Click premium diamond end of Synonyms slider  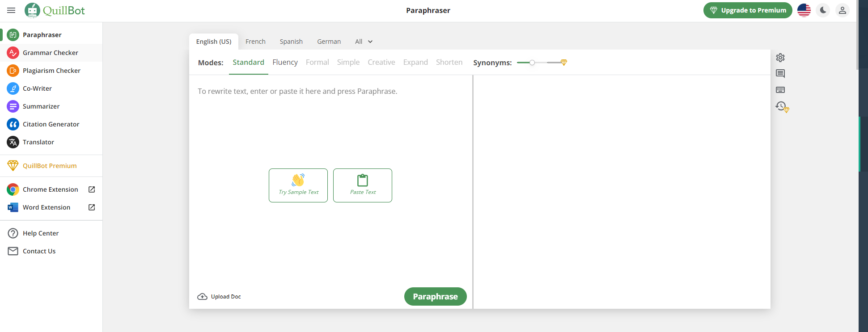563,63
